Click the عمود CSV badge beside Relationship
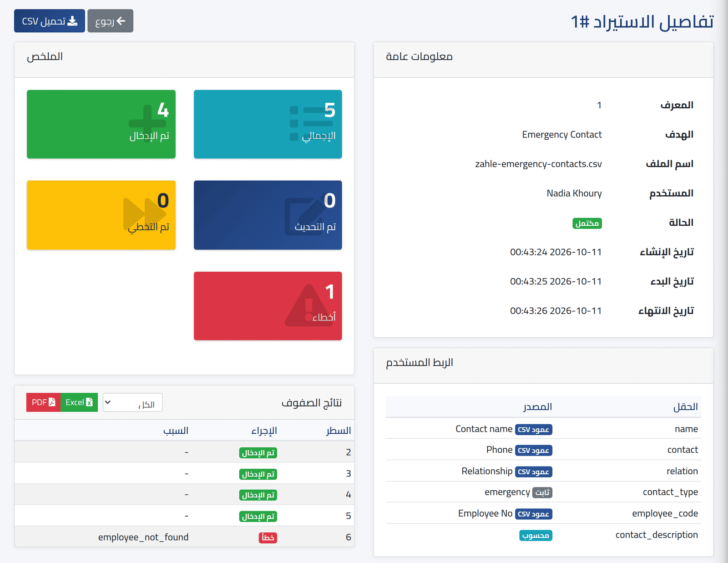728x563 pixels. 534,472
